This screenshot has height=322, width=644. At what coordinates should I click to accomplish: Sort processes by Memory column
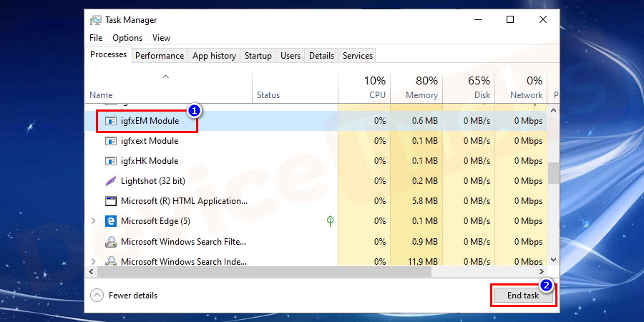416,88
